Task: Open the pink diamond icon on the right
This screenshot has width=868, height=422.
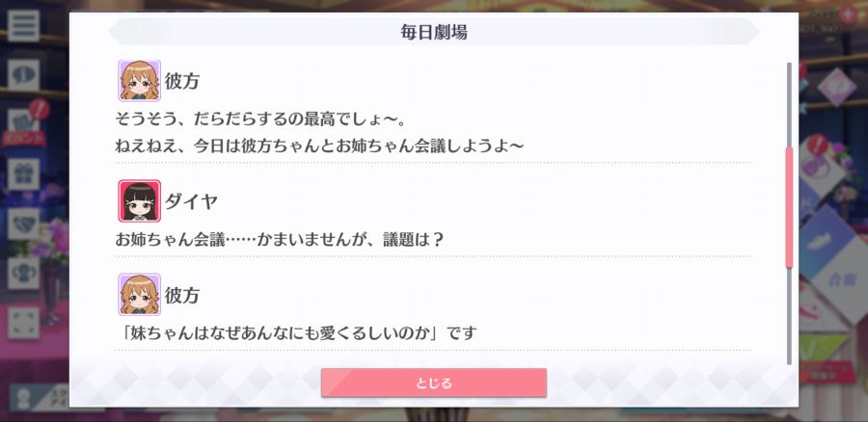Action: coord(837,88)
